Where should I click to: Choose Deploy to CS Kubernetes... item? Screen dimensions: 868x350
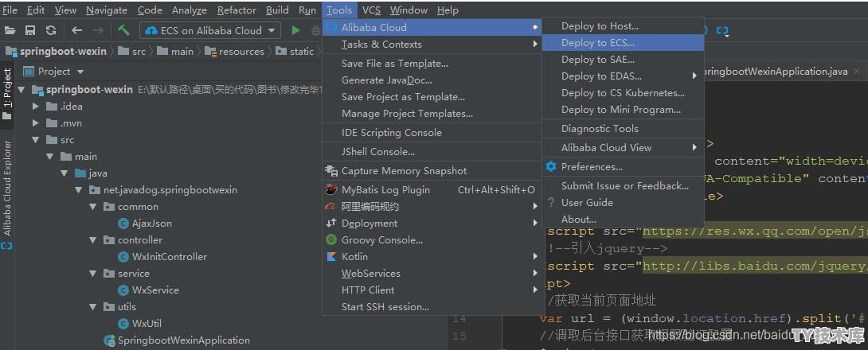click(623, 93)
